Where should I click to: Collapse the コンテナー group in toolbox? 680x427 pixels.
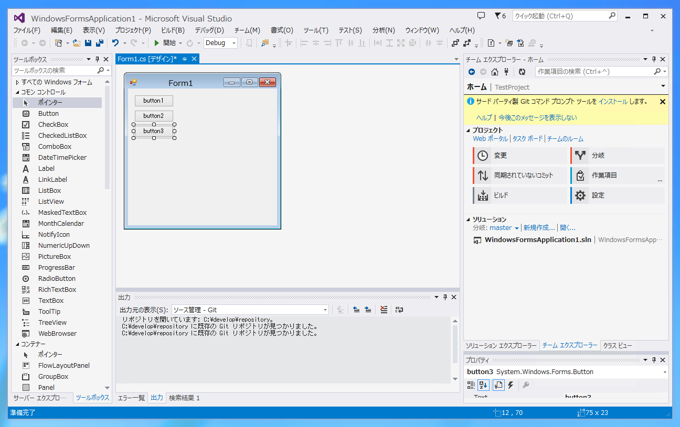tap(18, 344)
